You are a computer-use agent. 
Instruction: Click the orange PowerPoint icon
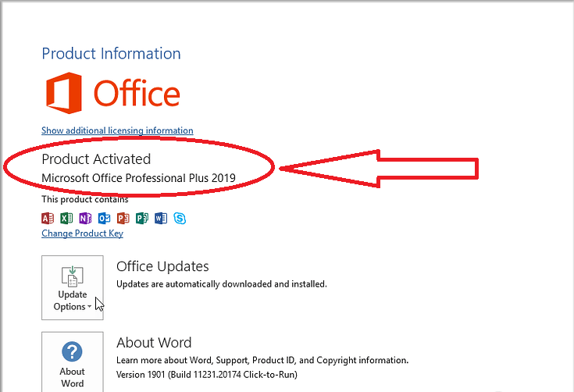123,219
